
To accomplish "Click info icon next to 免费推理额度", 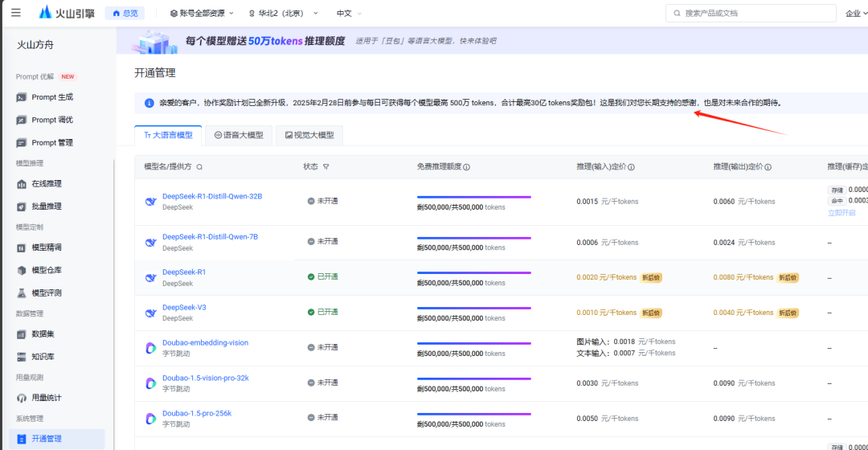I will tap(467, 167).
